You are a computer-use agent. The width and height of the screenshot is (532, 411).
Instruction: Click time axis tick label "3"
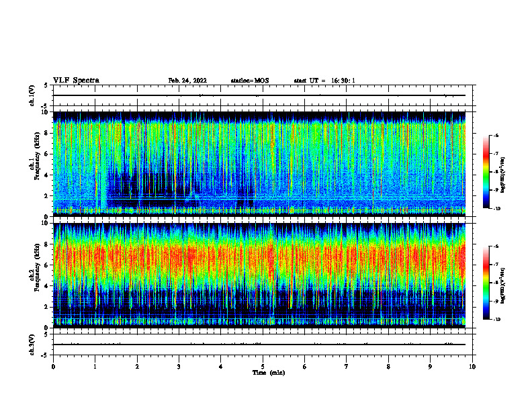pos(179,367)
